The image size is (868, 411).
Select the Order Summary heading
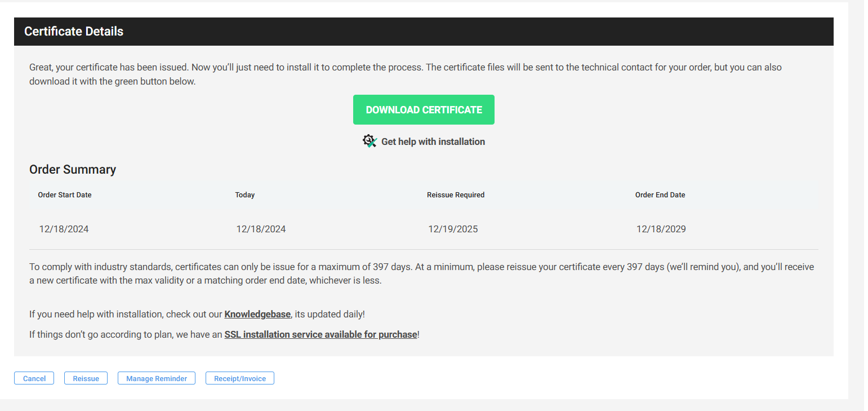coord(72,169)
